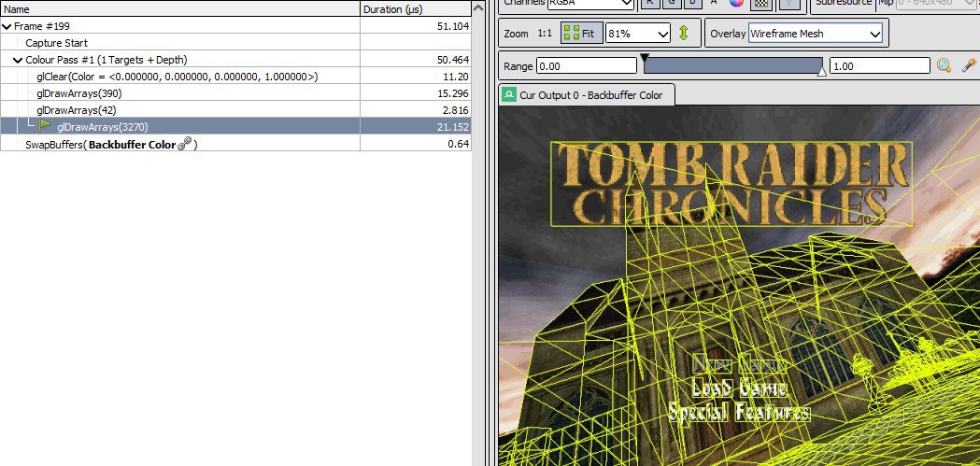Click the green flip vertically arrow icon

pos(683,33)
